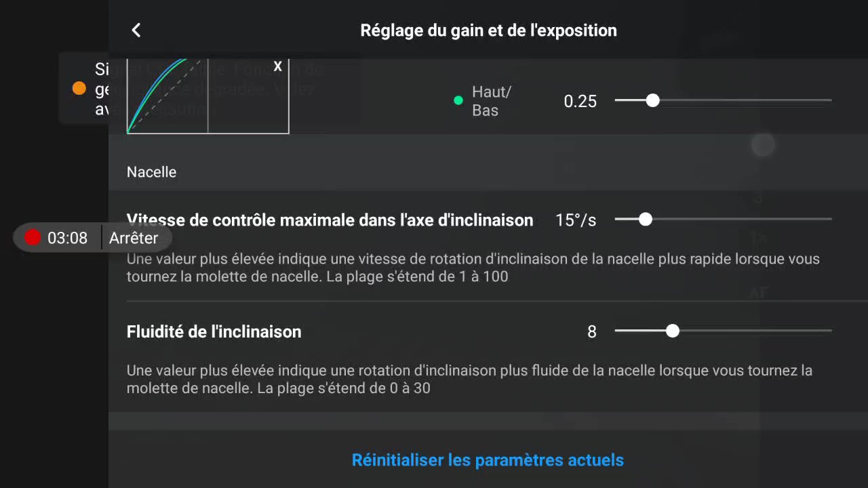
Task: Click the Fluidité de l'inclinaison slider handle
Action: pyautogui.click(x=672, y=331)
